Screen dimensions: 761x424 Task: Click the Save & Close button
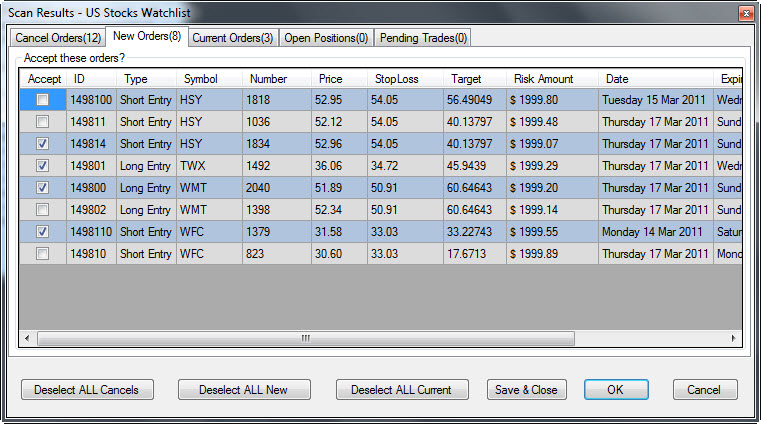(527, 390)
